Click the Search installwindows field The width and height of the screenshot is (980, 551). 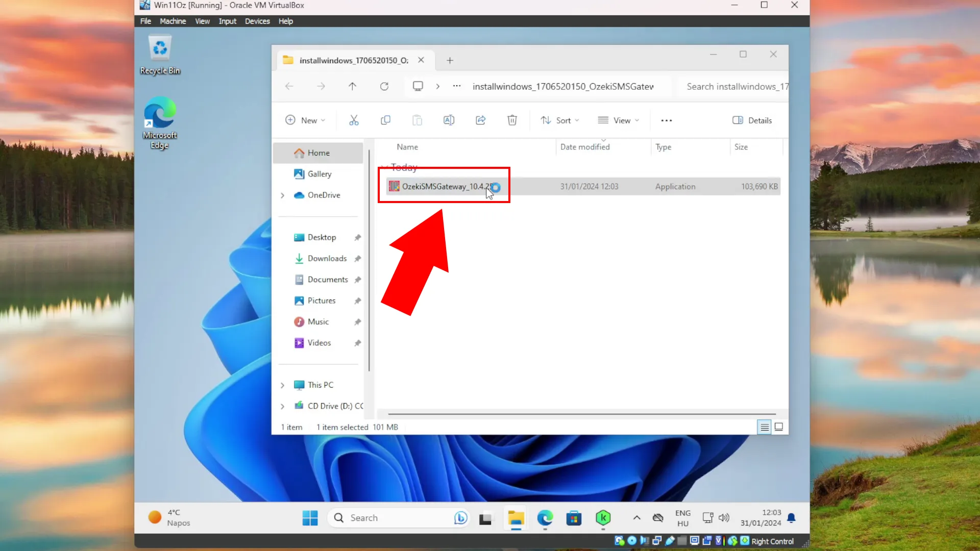[733, 86]
